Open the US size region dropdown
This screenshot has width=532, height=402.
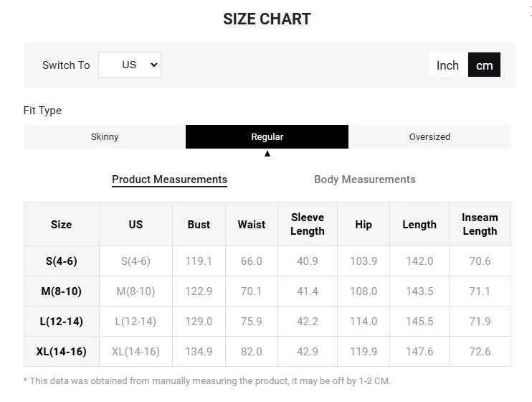click(x=130, y=65)
